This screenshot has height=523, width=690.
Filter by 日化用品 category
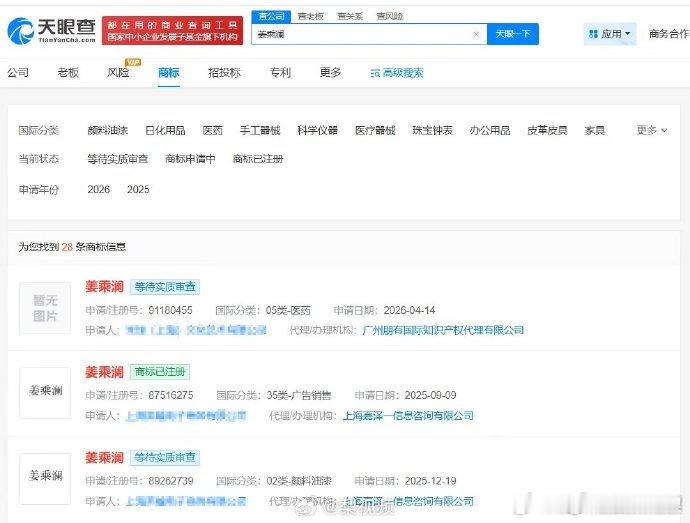(x=165, y=130)
